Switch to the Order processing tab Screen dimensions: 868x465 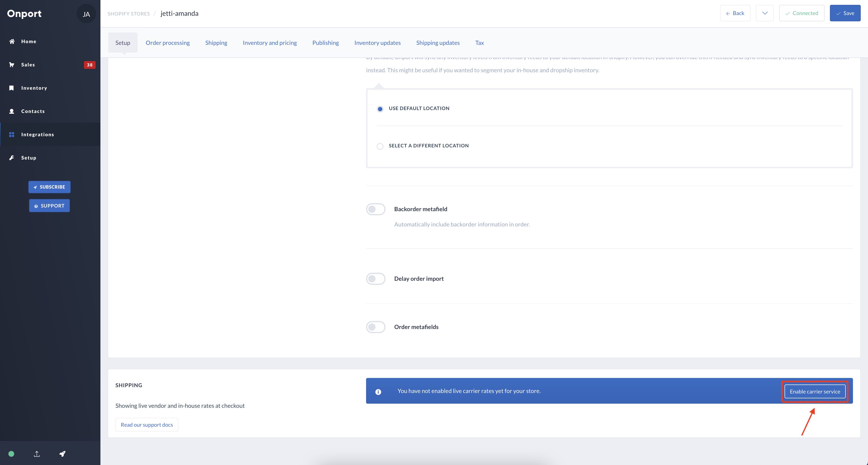pyautogui.click(x=168, y=43)
